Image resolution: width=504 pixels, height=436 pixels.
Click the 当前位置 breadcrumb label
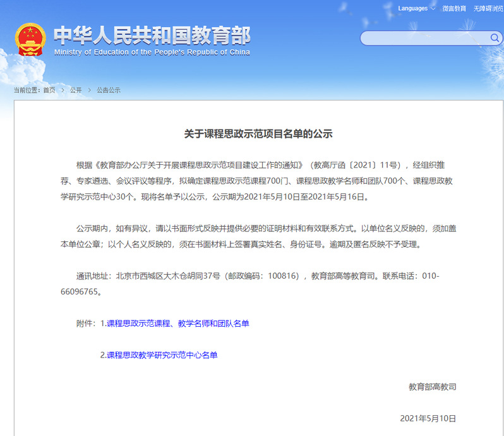click(27, 90)
